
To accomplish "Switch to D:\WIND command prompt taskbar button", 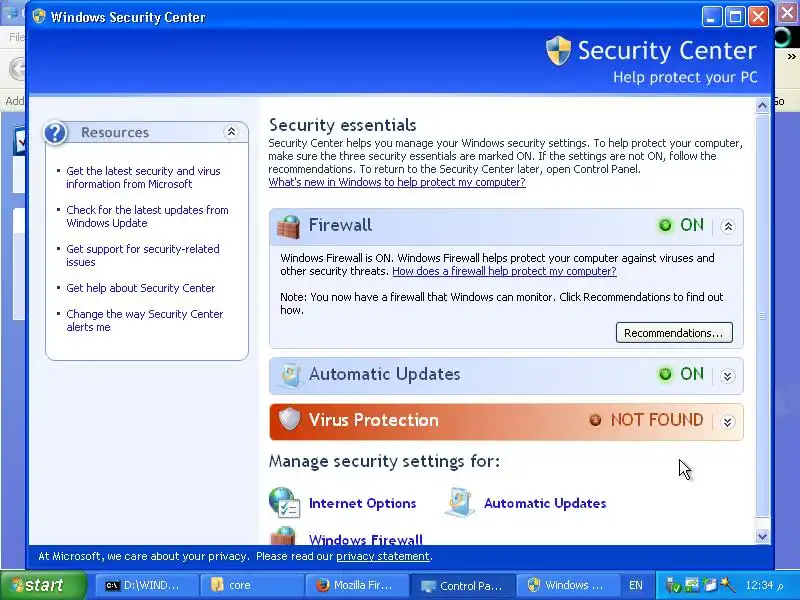I will point(147,585).
